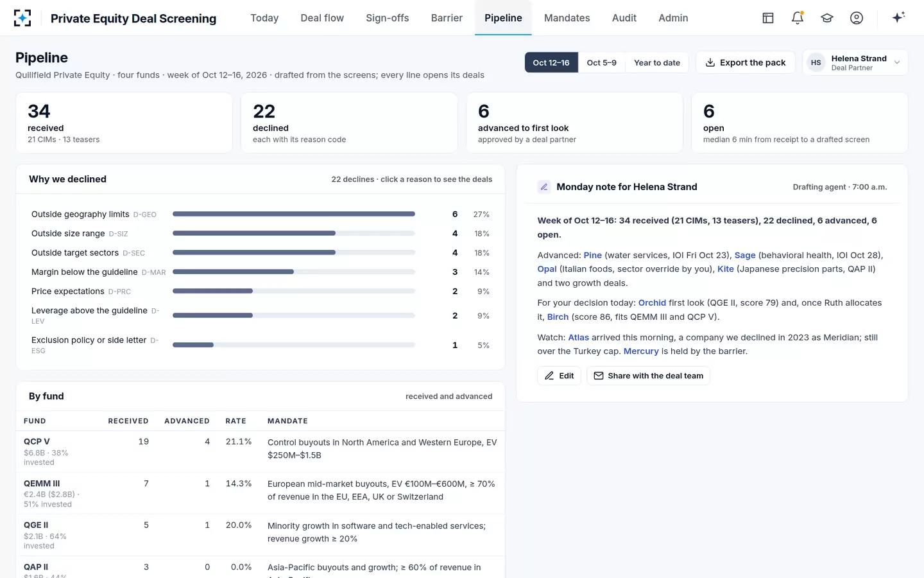Open the Atlas deal link
The height and width of the screenshot is (578, 924).
pos(578,337)
